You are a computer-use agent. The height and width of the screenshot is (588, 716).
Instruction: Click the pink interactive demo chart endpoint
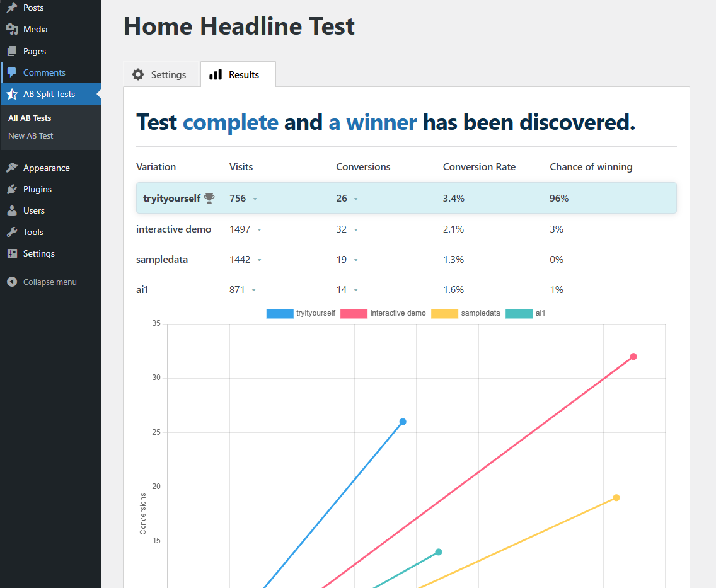tap(633, 357)
